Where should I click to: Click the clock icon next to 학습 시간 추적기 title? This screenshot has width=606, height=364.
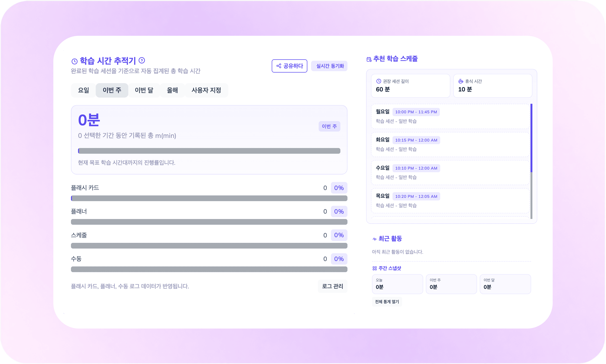(x=75, y=61)
